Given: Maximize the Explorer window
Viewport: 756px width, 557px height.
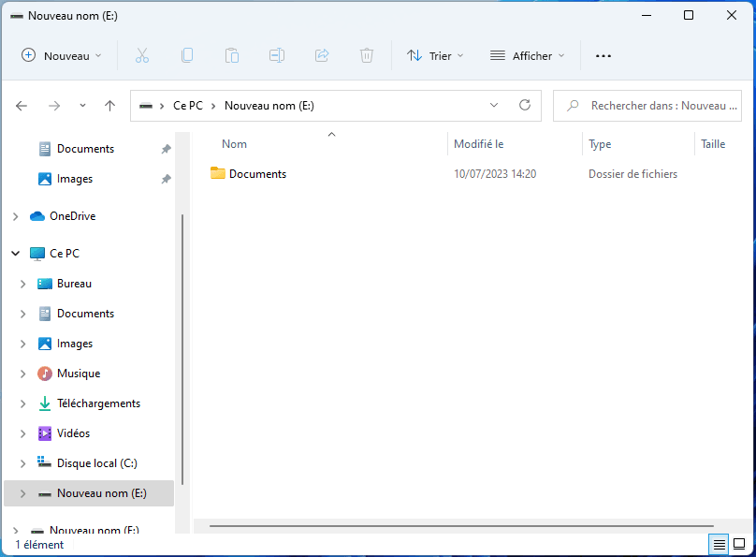Looking at the screenshot, I should (689, 15).
